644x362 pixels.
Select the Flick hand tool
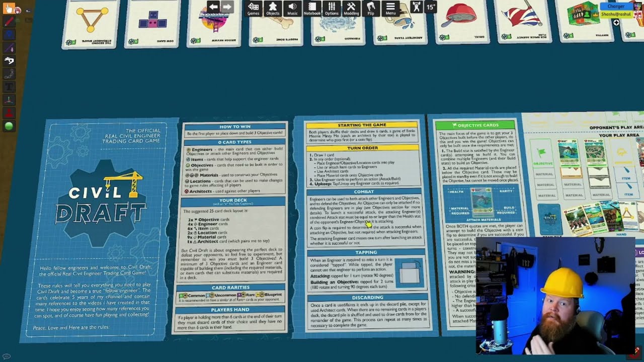point(9,61)
